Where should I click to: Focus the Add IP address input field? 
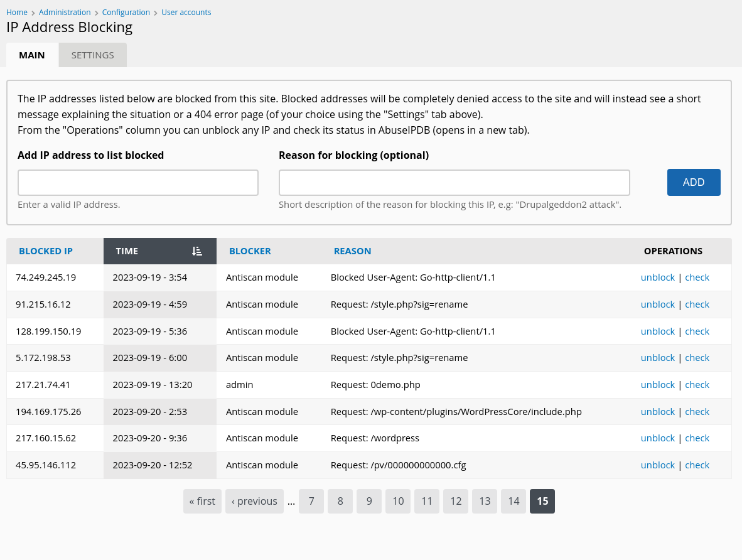coord(138,183)
